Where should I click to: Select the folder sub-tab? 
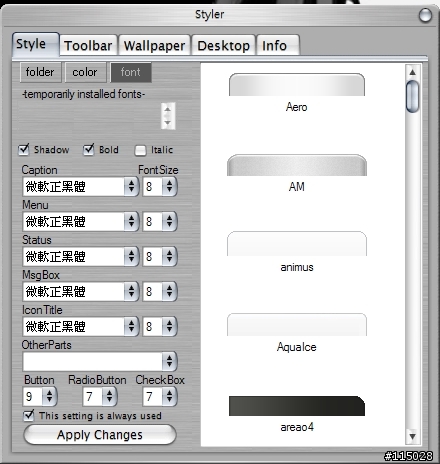tap(40, 72)
